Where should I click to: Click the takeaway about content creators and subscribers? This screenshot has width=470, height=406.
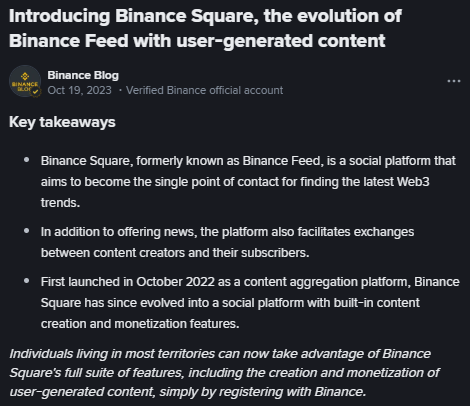click(227, 242)
